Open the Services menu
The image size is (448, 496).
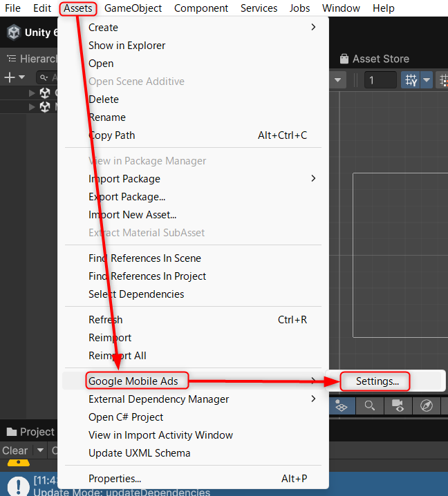pyautogui.click(x=259, y=8)
